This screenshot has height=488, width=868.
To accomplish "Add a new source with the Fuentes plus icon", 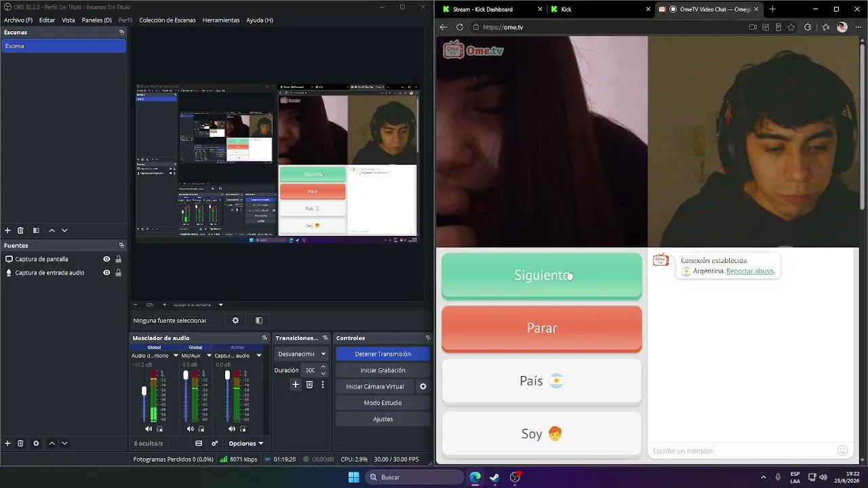I will point(7,443).
